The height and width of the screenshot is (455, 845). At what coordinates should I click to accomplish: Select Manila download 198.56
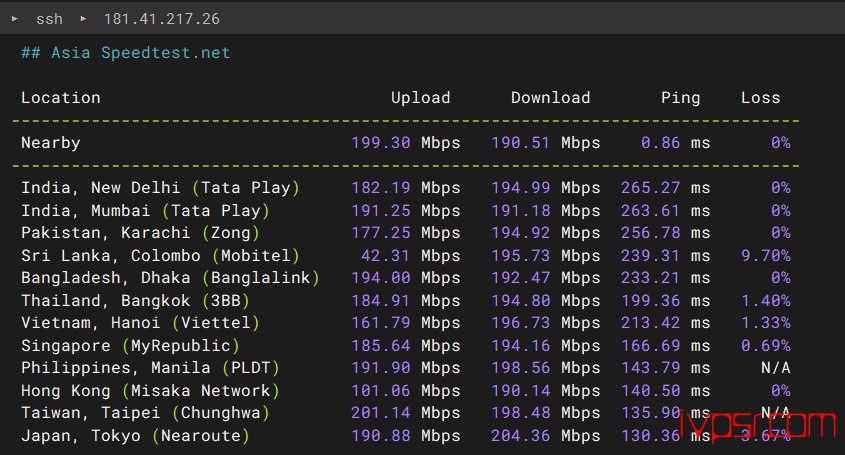(x=521, y=368)
